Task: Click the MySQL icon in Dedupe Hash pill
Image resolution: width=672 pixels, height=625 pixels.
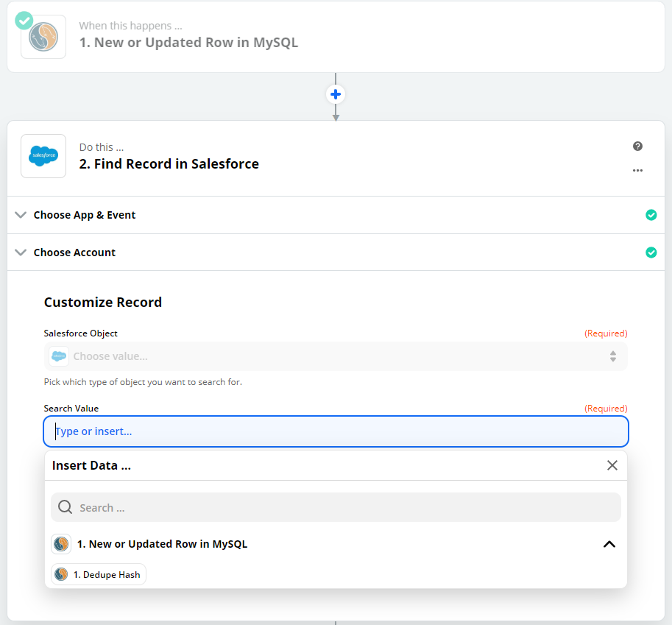Action: point(61,574)
